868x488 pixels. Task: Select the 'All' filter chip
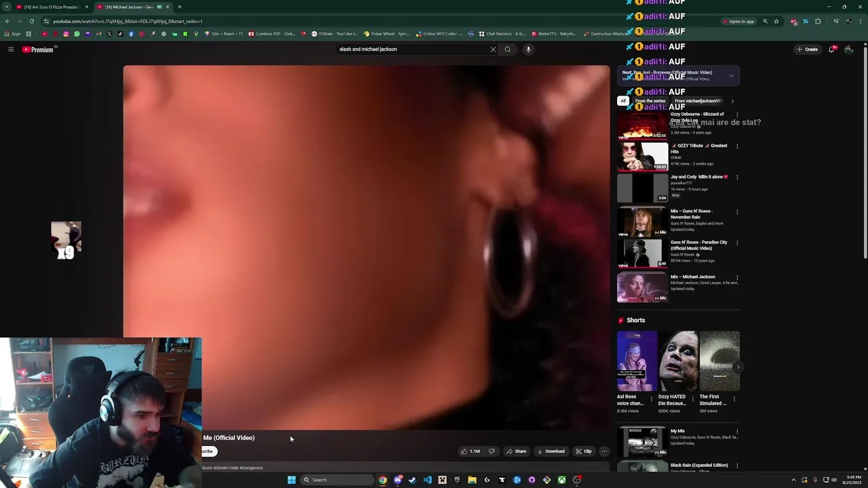[x=623, y=101]
